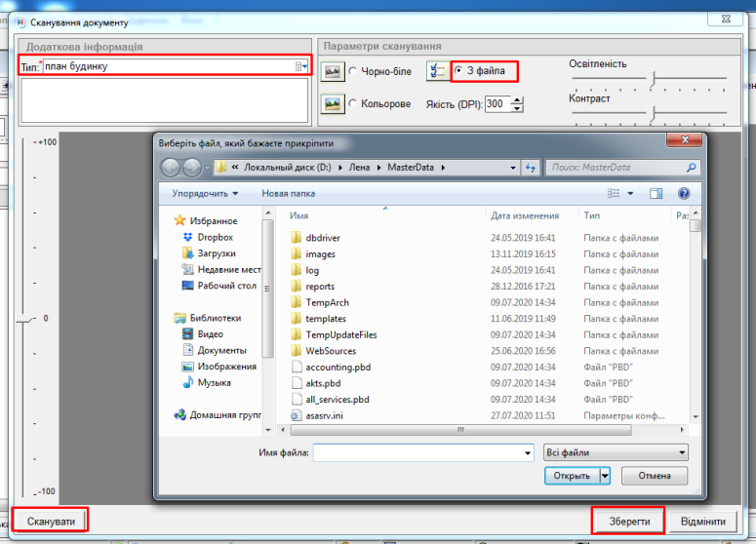The width and height of the screenshot is (756, 544).
Task: Select the Кольорове radio button
Action: (x=352, y=104)
